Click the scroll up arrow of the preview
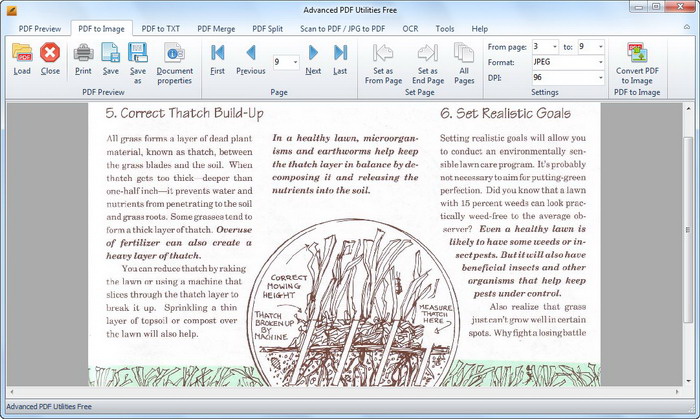The height and width of the screenshot is (419, 700). (x=688, y=108)
